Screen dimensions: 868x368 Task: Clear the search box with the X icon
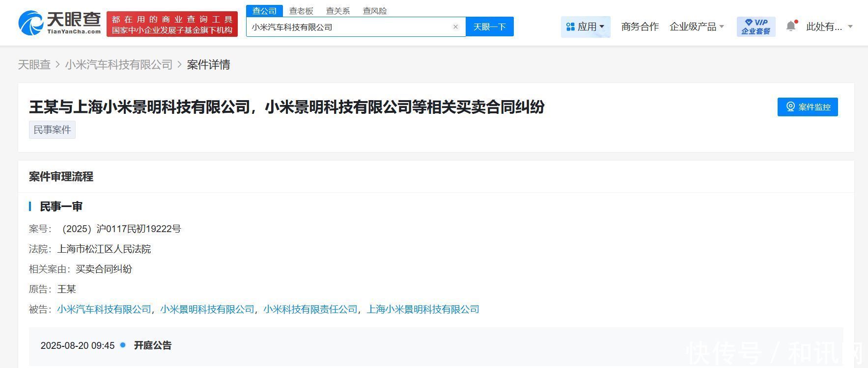pyautogui.click(x=455, y=27)
